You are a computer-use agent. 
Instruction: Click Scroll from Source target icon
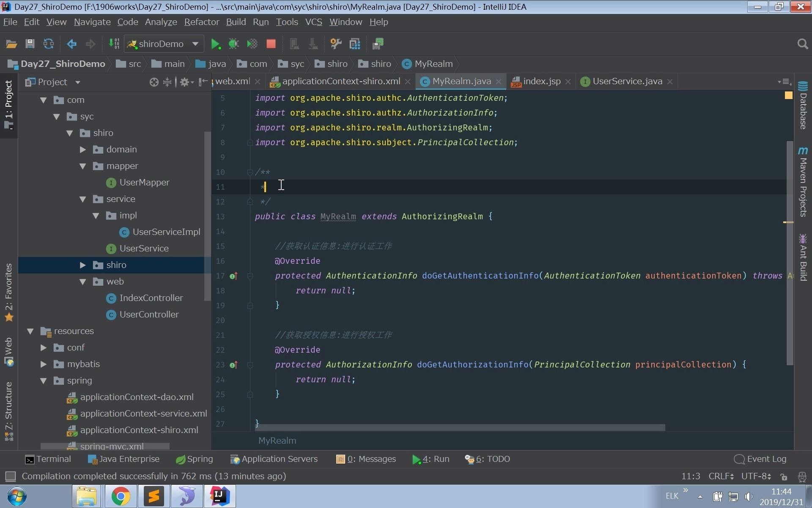tap(154, 82)
